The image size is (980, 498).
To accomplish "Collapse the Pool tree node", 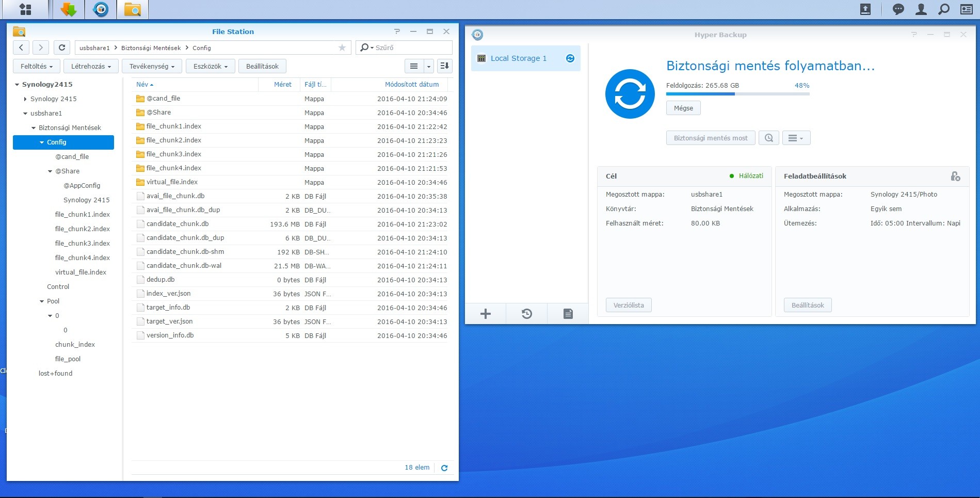I will 42,301.
